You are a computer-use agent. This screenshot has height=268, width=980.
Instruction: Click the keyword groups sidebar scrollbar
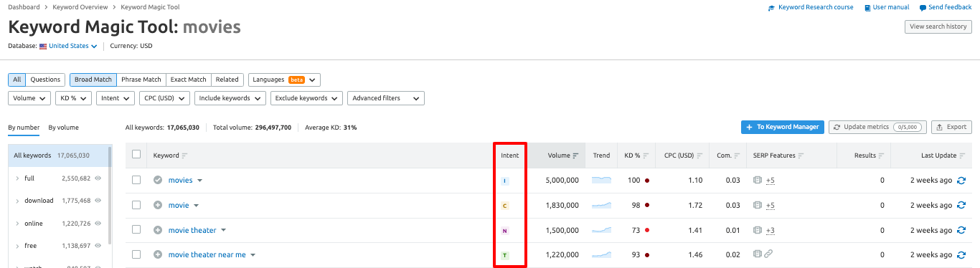coord(109,193)
